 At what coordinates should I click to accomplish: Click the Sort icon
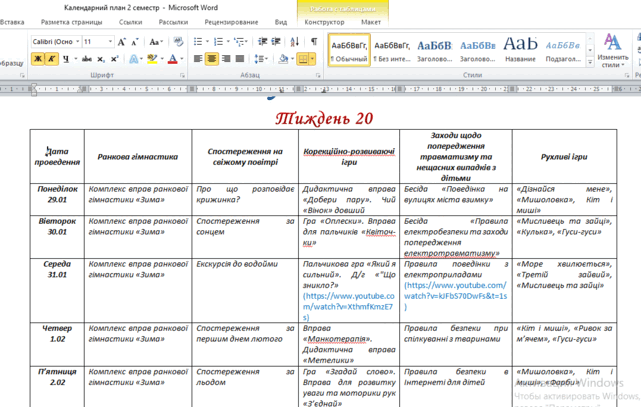point(295,42)
